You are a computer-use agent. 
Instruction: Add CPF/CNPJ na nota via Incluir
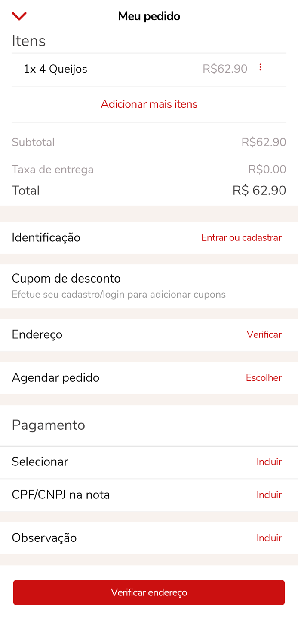269,495
